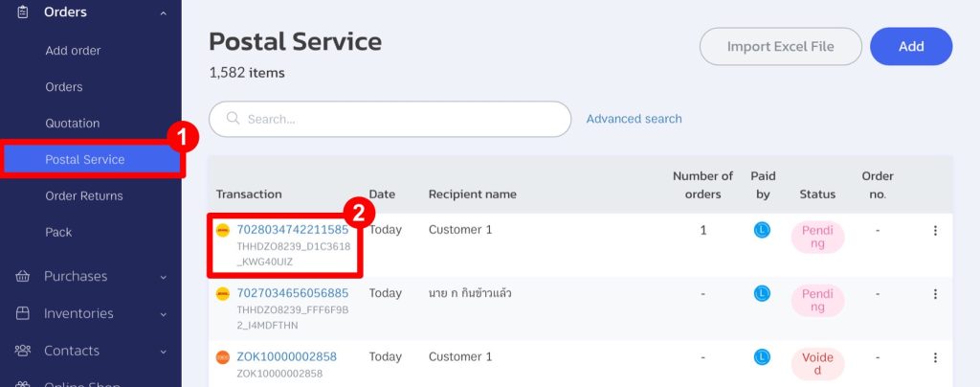Click the Import Excel File button
980x387 pixels.
pos(781,46)
